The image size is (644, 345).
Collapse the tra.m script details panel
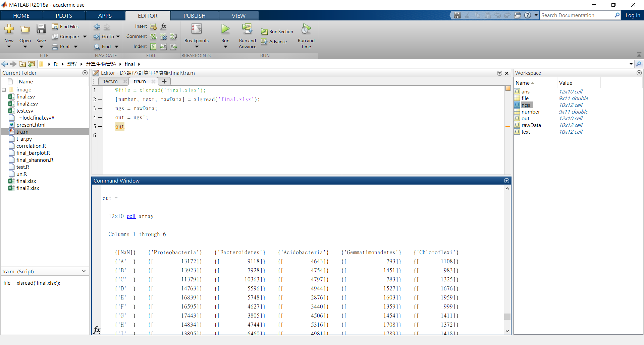tap(84, 271)
